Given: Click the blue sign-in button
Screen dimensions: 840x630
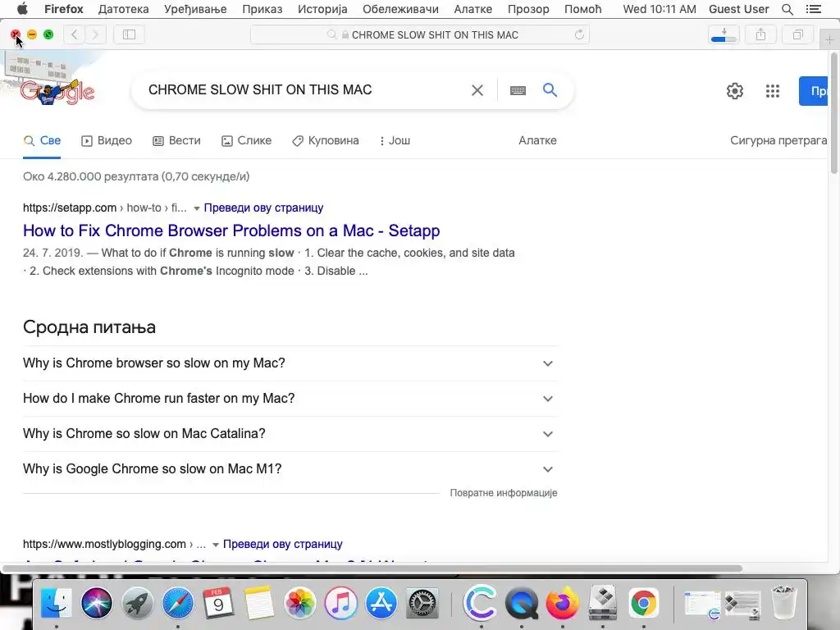Looking at the screenshot, I should pos(813,91).
